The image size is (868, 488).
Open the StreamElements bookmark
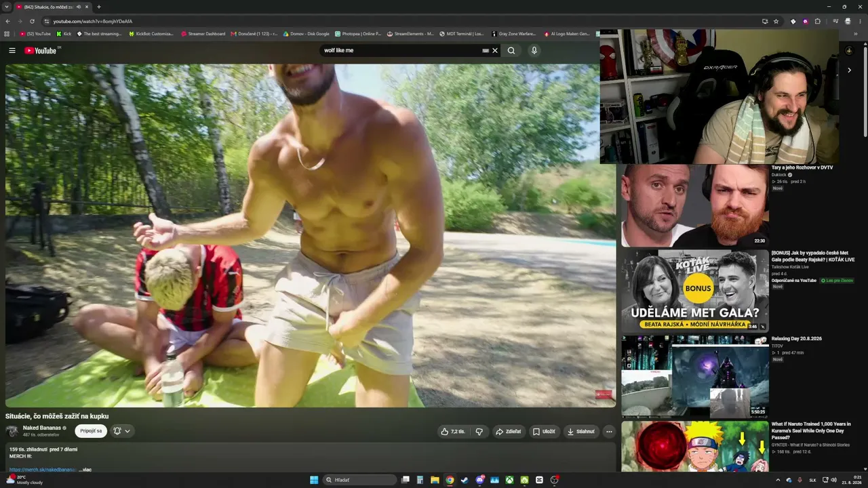coord(410,33)
